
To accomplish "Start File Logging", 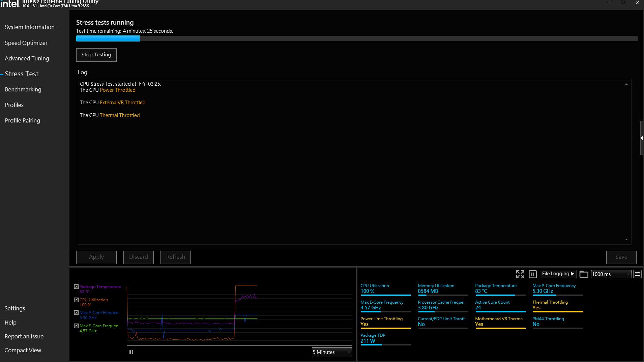I will point(558,274).
